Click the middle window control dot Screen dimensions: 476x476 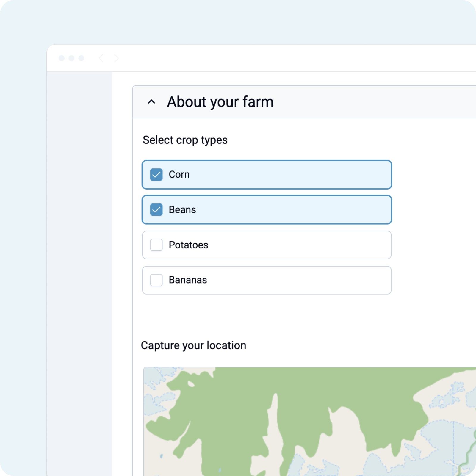pos(71,58)
